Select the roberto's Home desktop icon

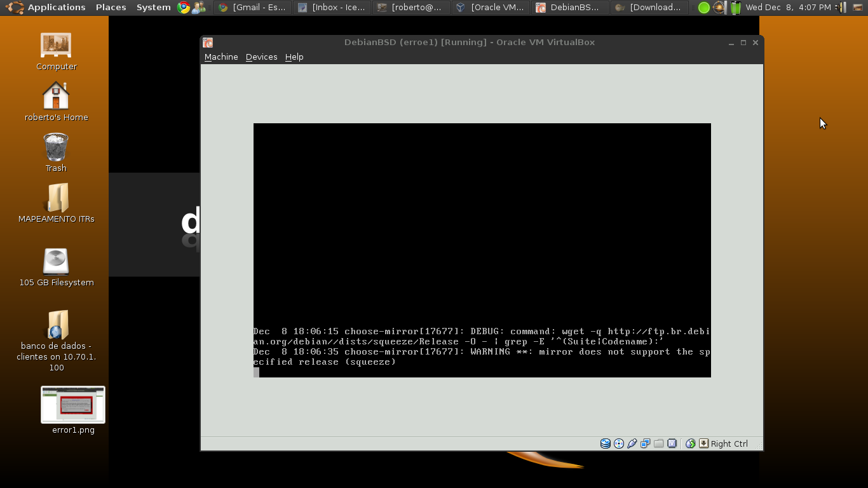[x=56, y=102]
